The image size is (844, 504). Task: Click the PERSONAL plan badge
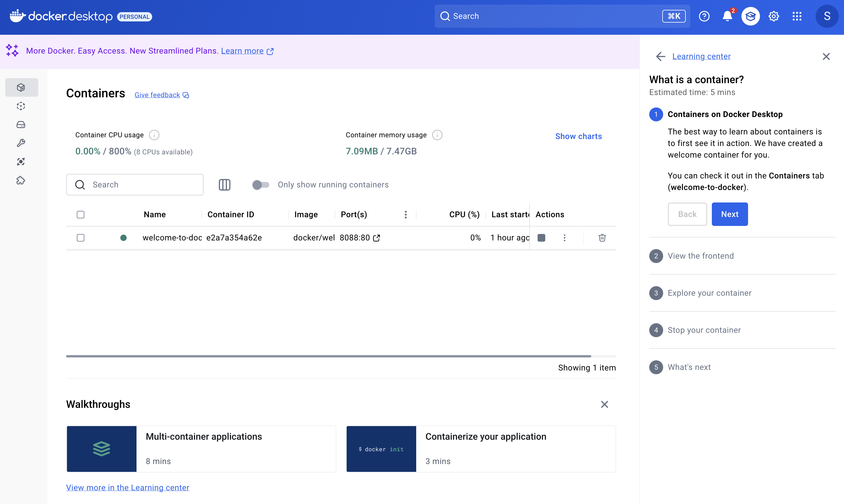pyautogui.click(x=134, y=17)
